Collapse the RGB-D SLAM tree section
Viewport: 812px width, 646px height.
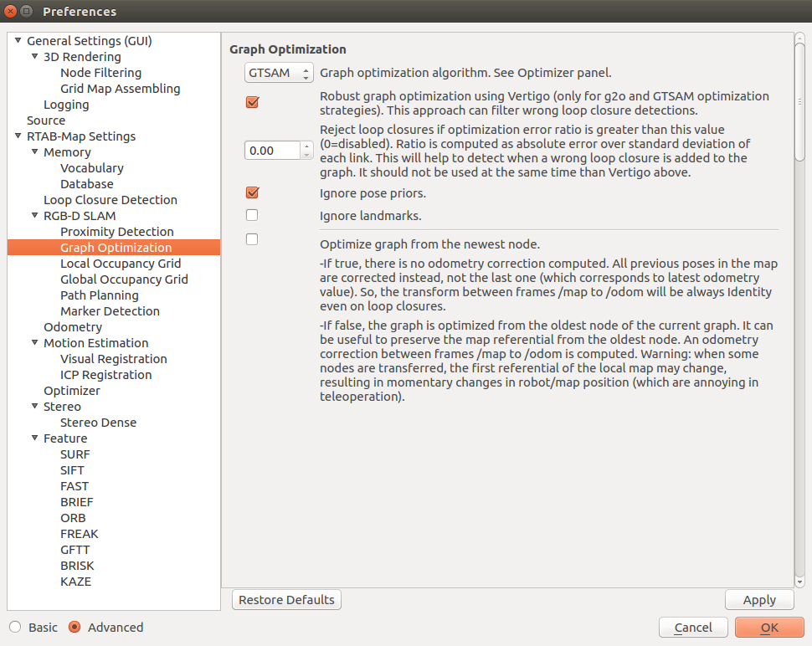(x=35, y=216)
